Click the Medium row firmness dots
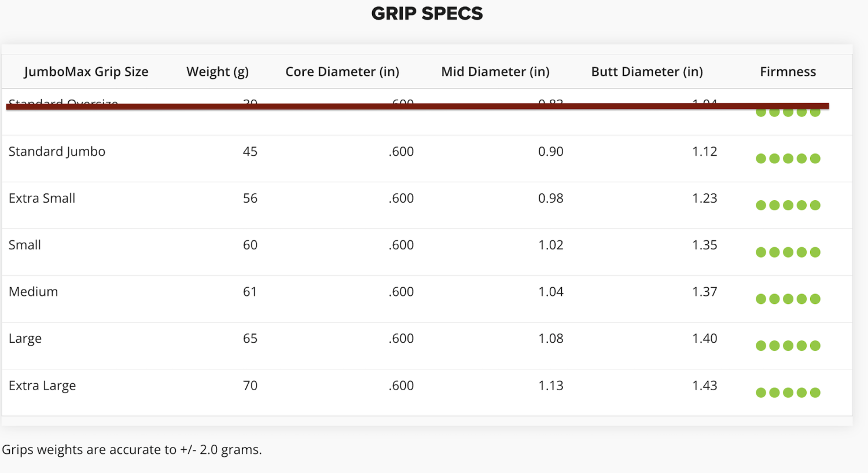Image resolution: width=868 pixels, height=473 pixels. (x=788, y=299)
